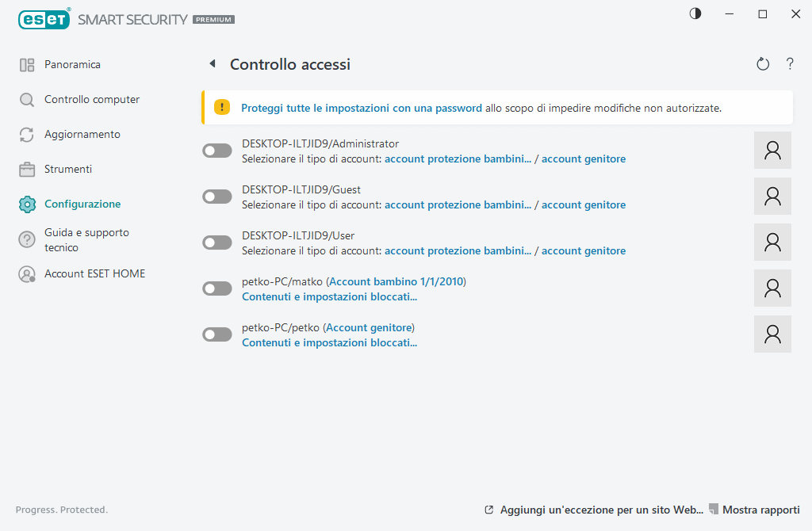
Task: Click account genitore link for Administrator
Action: (x=583, y=159)
